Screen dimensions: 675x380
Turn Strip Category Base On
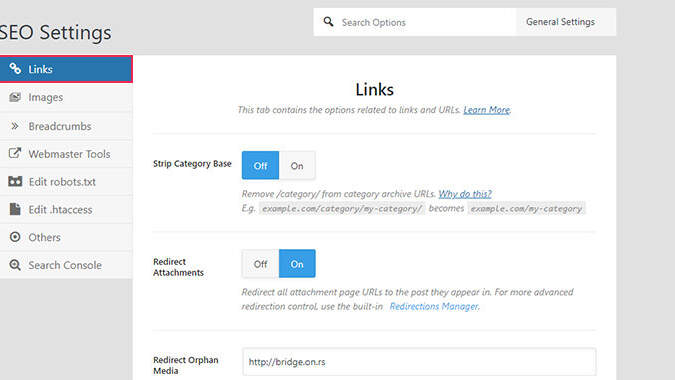tap(297, 165)
